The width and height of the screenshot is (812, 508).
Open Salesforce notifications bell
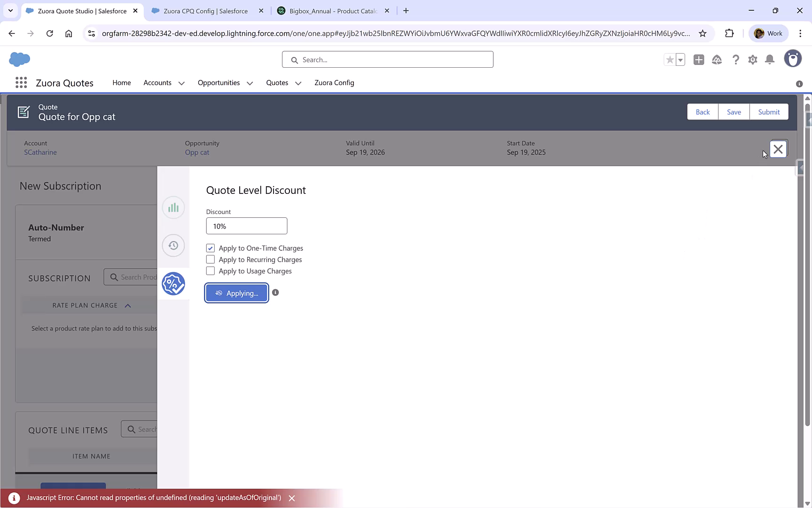tap(769, 60)
